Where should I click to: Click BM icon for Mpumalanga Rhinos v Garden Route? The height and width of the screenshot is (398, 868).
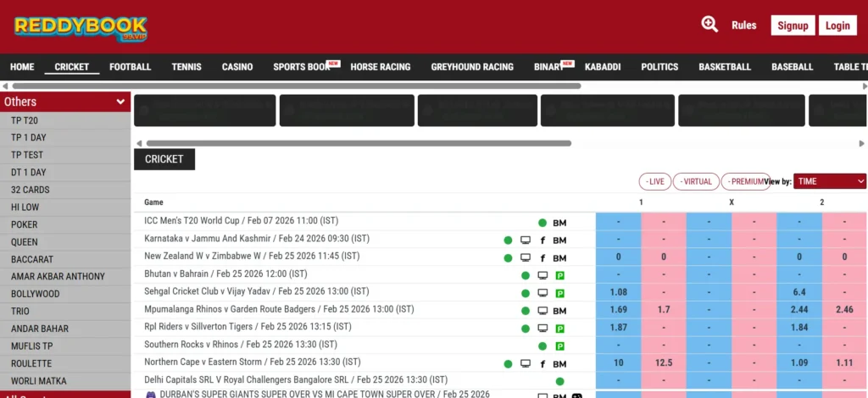[559, 312]
